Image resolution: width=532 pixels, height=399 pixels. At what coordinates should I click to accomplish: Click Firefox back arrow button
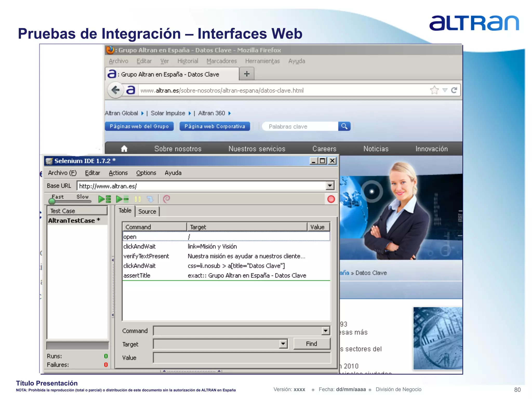point(115,90)
